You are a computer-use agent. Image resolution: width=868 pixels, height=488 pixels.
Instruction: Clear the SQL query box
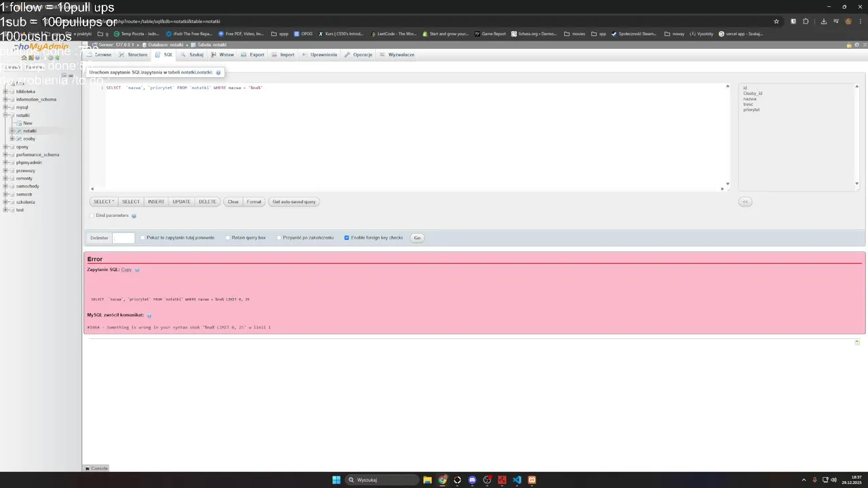(x=233, y=201)
